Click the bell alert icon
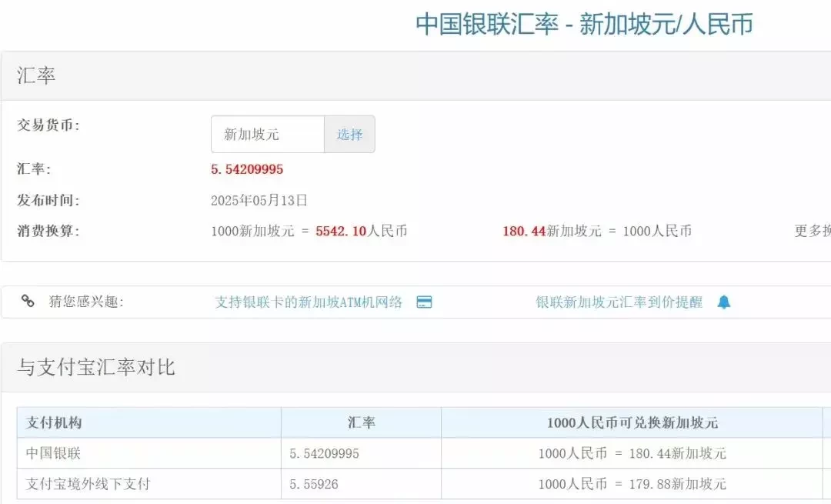The height and width of the screenshot is (504, 831). pyautogui.click(x=724, y=302)
